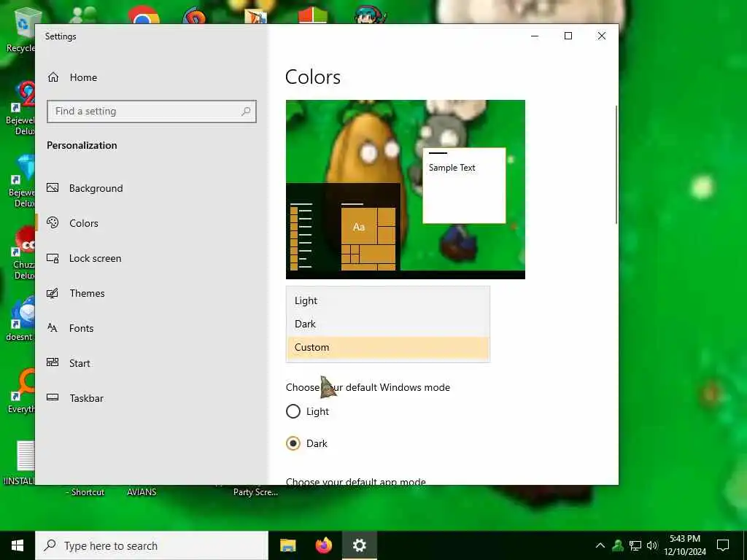Select the INSTALL text file on desktop
The width and height of the screenshot is (747, 560).
coord(21,463)
